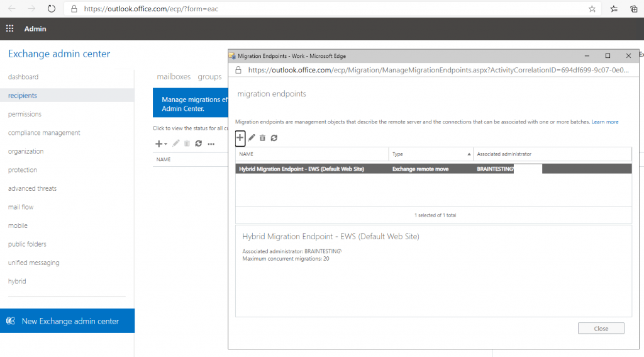Open the protection section
This screenshot has width=644, height=357.
coord(23,169)
